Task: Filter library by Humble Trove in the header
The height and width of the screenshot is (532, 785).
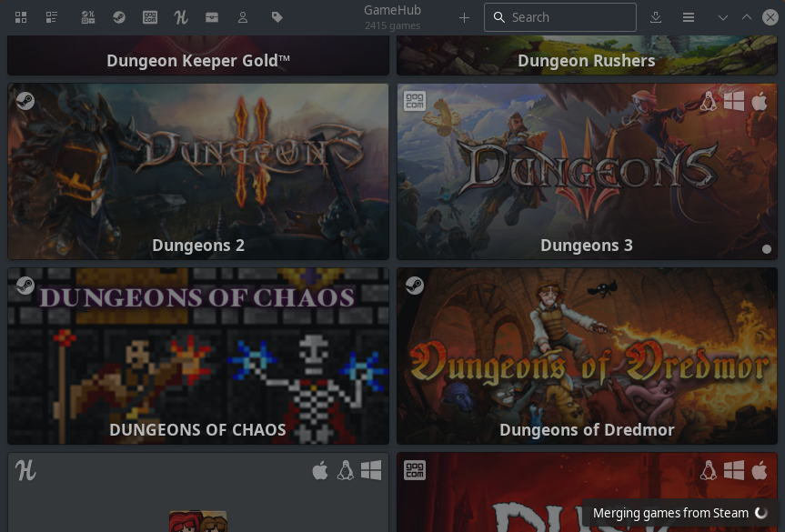Action: pos(212,17)
